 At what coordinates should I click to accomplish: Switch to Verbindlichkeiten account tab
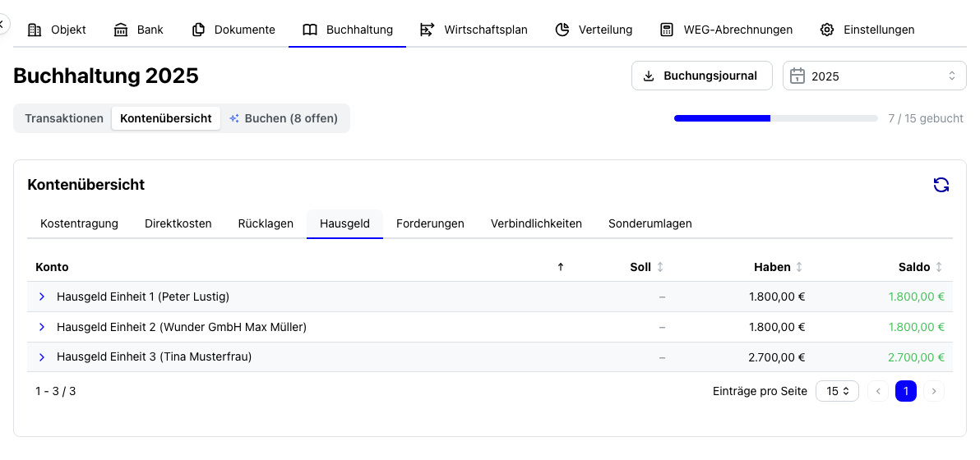click(536, 223)
